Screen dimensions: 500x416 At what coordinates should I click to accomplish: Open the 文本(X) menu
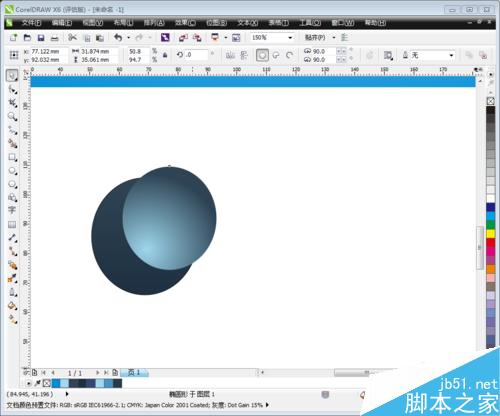[x=248, y=23]
